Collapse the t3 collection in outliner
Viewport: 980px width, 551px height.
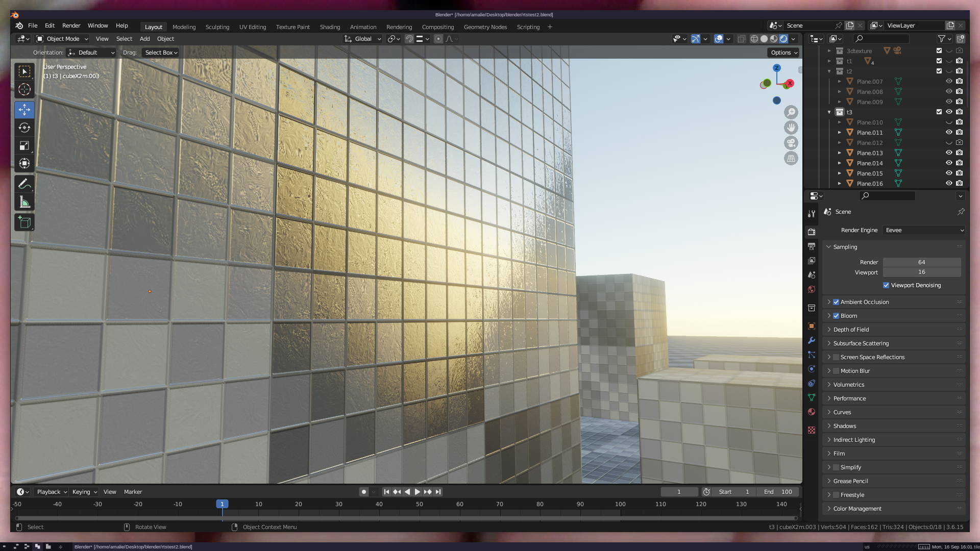(x=829, y=112)
